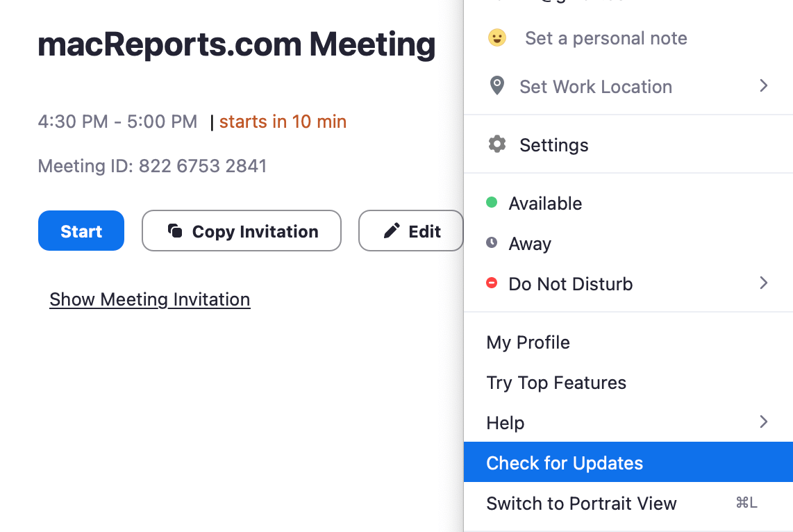The width and height of the screenshot is (793, 532).
Task: Click the Settings gear icon
Action: (497, 144)
